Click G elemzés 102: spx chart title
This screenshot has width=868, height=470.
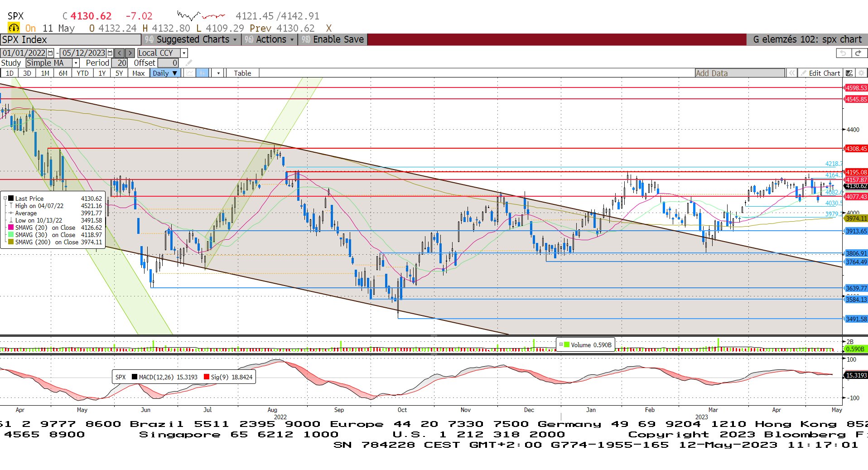coord(807,39)
